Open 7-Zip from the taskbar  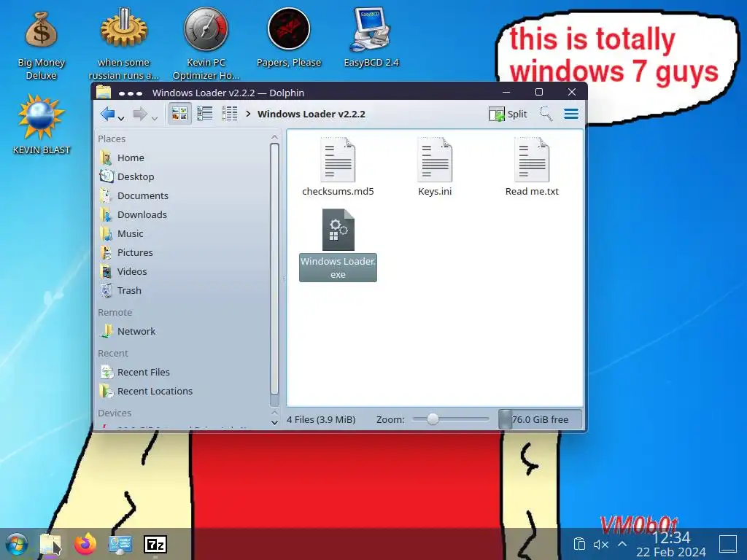(155, 544)
